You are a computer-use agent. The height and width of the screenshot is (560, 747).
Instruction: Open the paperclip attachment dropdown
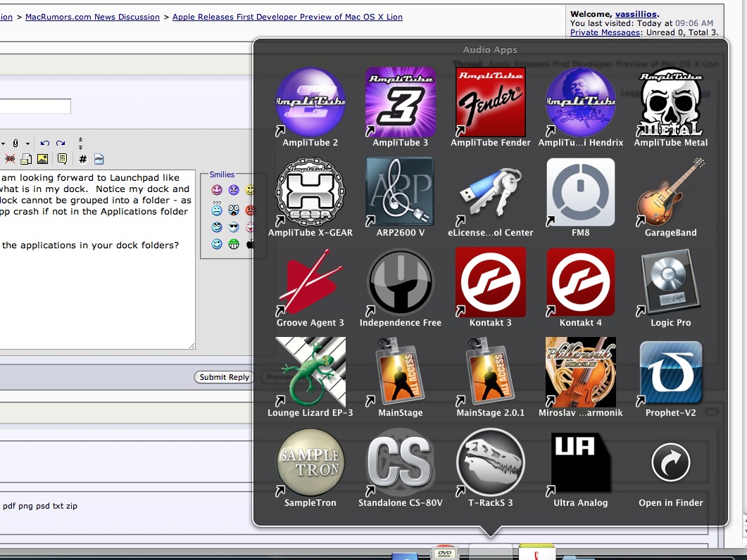pos(27,144)
